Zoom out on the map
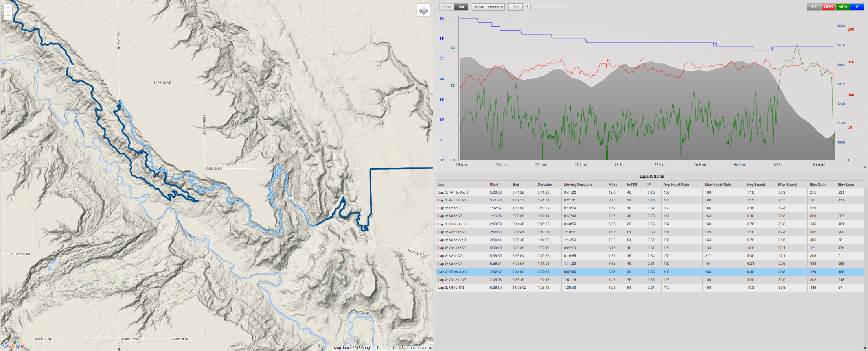 8,16
